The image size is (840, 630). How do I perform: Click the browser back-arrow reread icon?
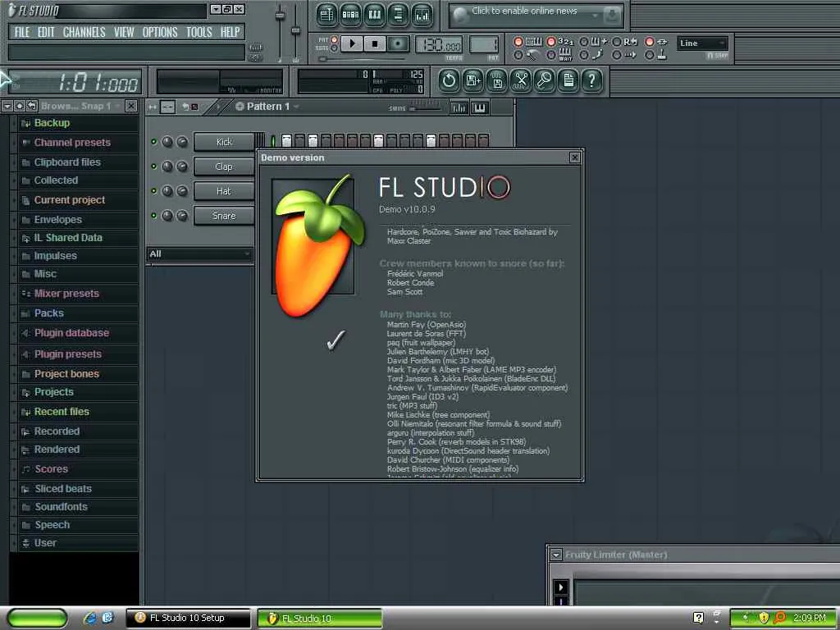coord(32,106)
